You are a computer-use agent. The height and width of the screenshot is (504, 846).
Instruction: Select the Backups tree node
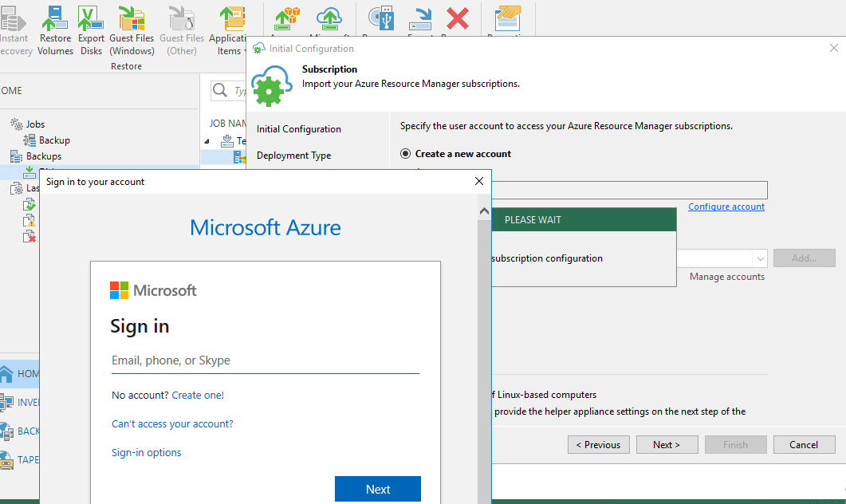point(36,156)
